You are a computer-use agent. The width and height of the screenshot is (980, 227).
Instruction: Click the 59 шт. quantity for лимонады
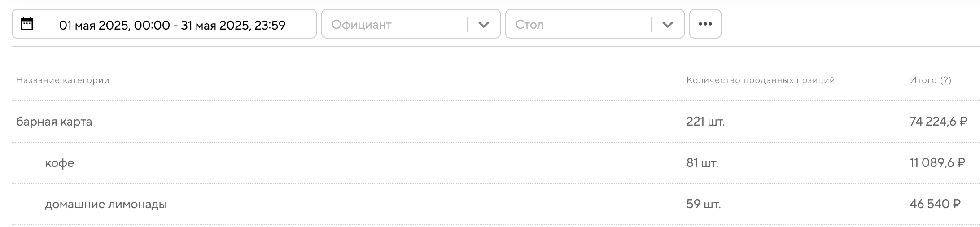pyautogui.click(x=703, y=204)
